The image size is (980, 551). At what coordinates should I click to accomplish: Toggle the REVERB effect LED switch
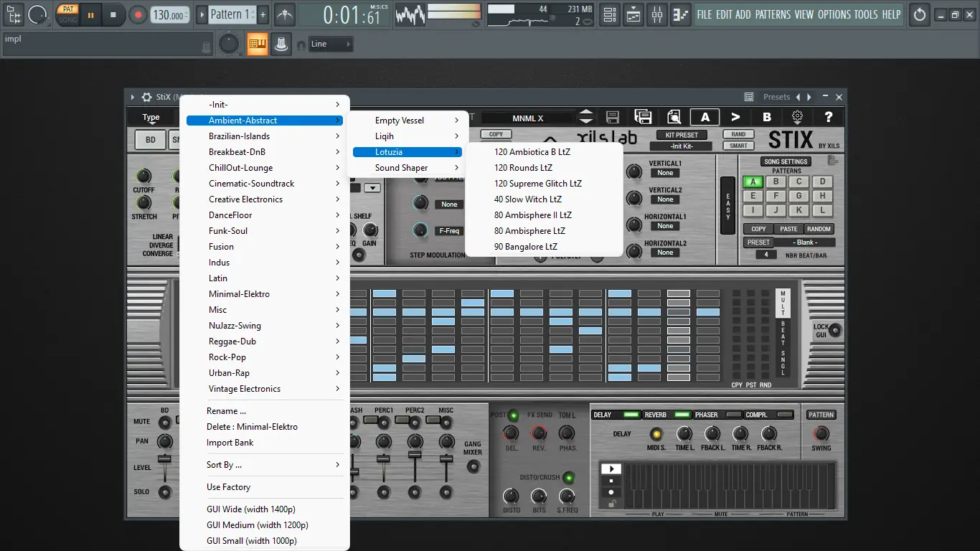tap(682, 415)
